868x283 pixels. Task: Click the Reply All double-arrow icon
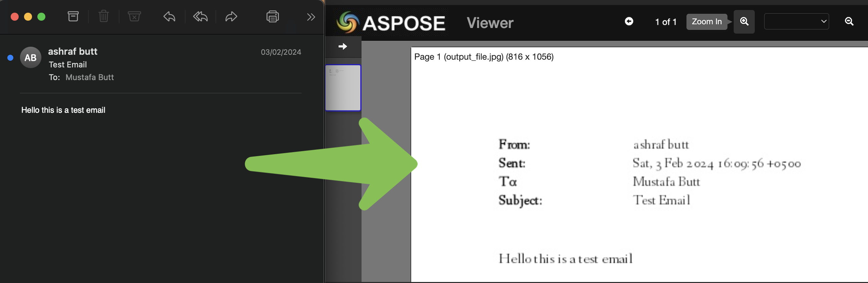tap(200, 16)
